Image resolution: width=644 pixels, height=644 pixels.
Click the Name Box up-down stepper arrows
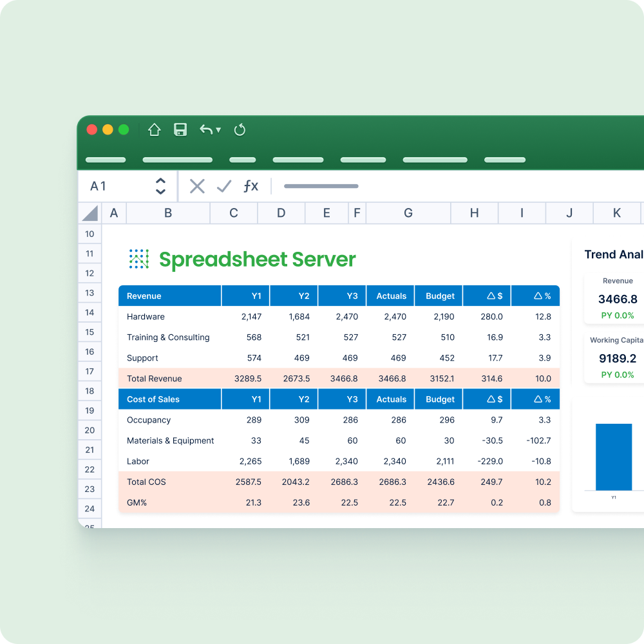pos(160,186)
